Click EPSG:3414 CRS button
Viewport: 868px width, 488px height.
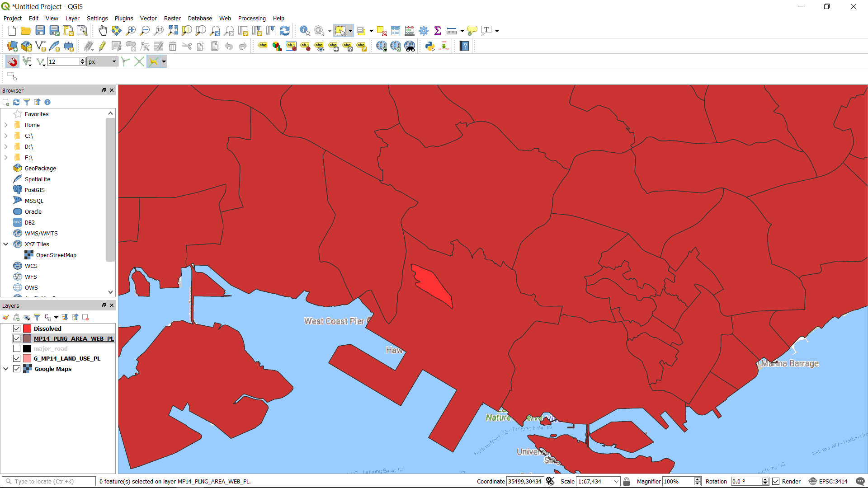click(828, 481)
